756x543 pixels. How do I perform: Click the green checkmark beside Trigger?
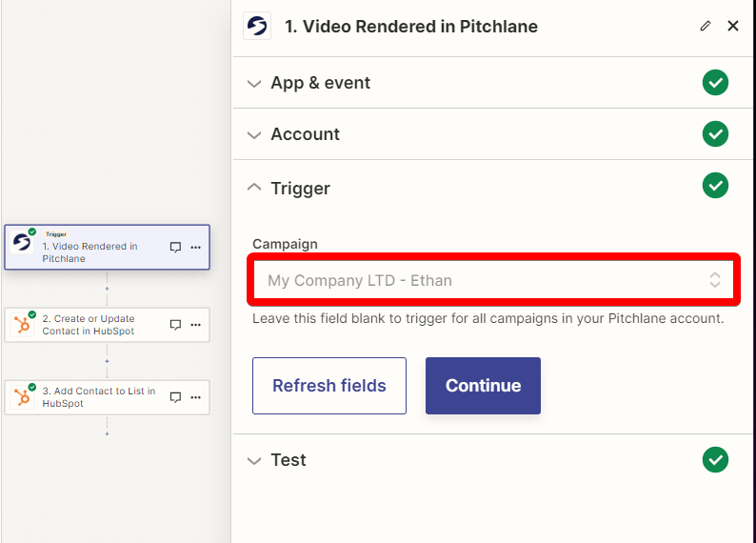coord(715,186)
